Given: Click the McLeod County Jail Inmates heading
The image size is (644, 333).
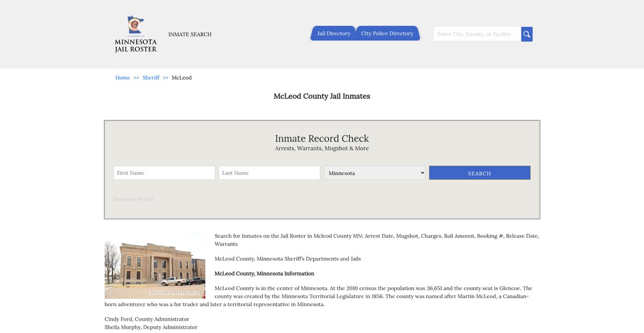Looking at the screenshot, I should [322, 97].
